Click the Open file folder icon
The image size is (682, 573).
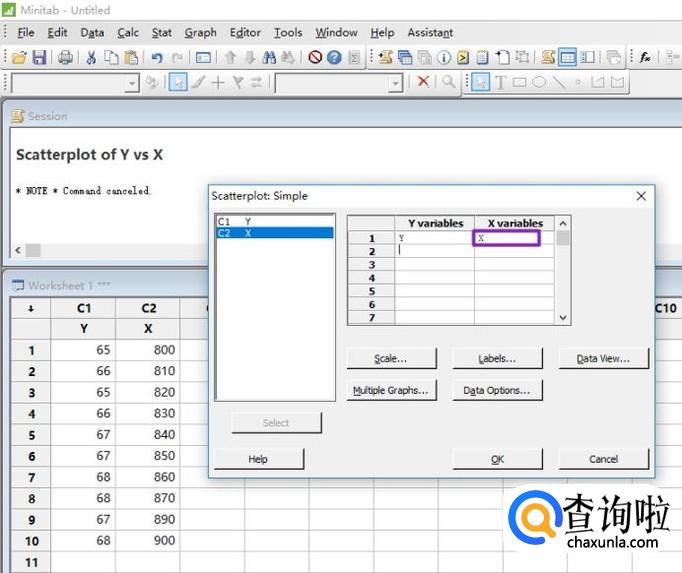tap(19, 58)
